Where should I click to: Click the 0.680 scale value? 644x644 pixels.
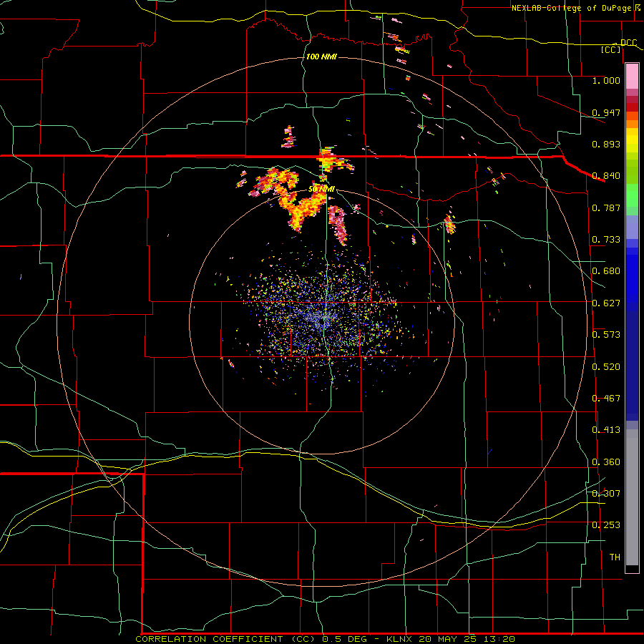pos(606,271)
